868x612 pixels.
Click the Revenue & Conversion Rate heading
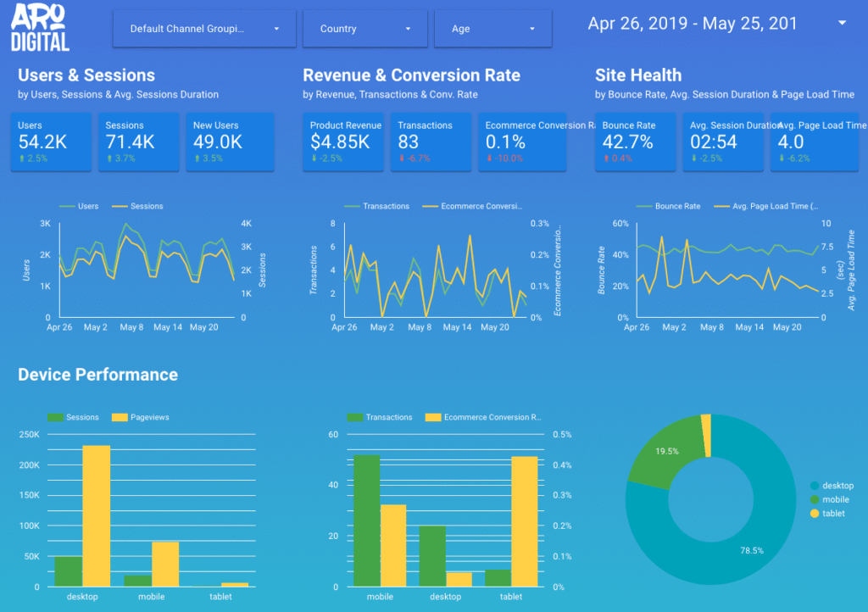(411, 75)
